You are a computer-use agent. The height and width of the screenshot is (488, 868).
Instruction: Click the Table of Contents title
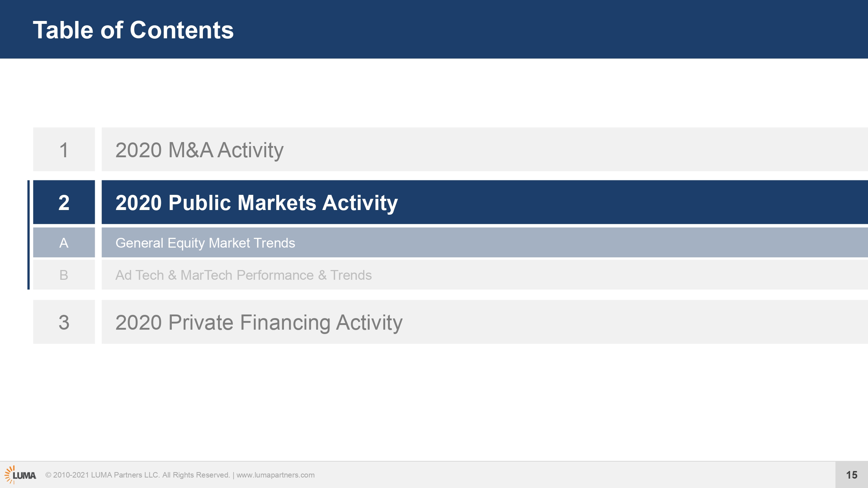click(133, 30)
